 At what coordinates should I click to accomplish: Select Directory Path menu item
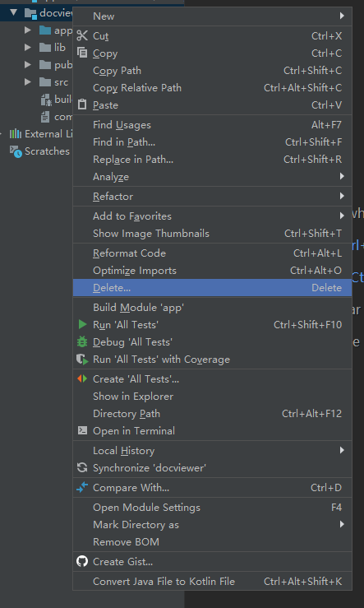pyautogui.click(x=212, y=414)
